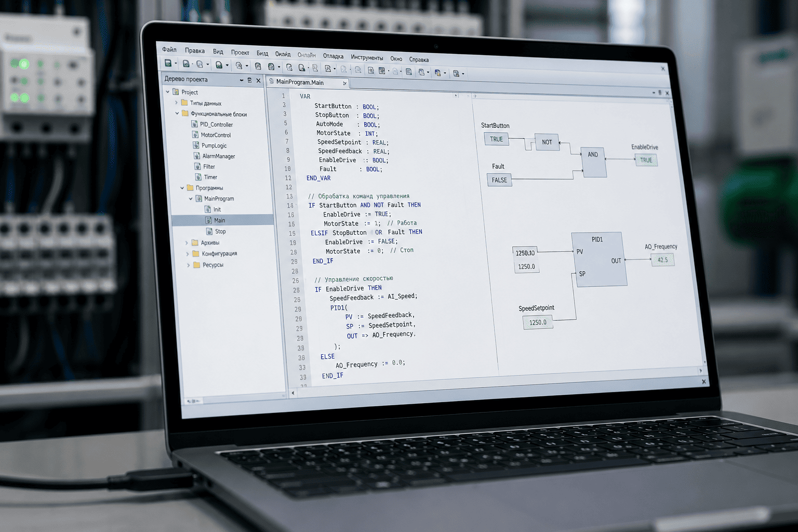The image size is (798, 532).
Task: Click the list-options icon in Дерево проекта header
Action: pyautogui.click(x=250, y=80)
